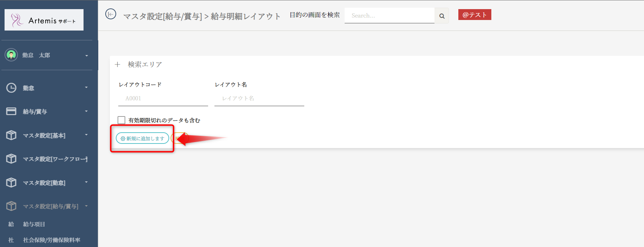Click the Artemis logo in the sidebar

pyautogui.click(x=44, y=20)
